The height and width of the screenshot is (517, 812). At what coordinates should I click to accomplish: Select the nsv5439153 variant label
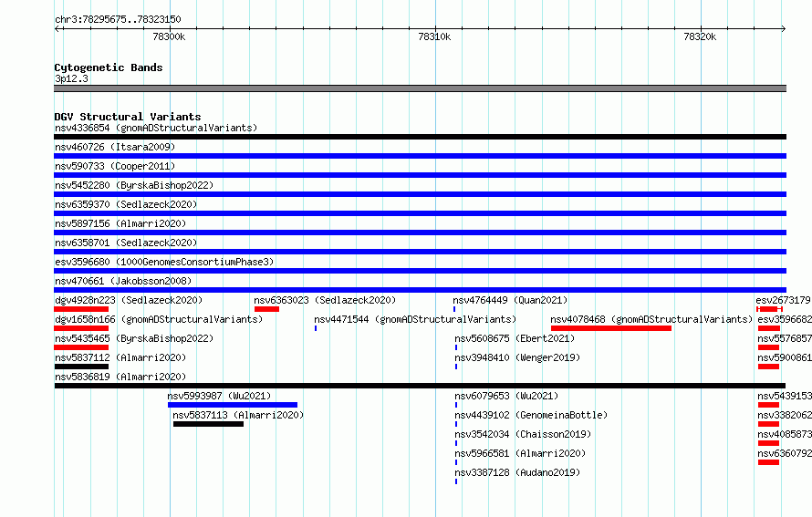tap(785, 396)
